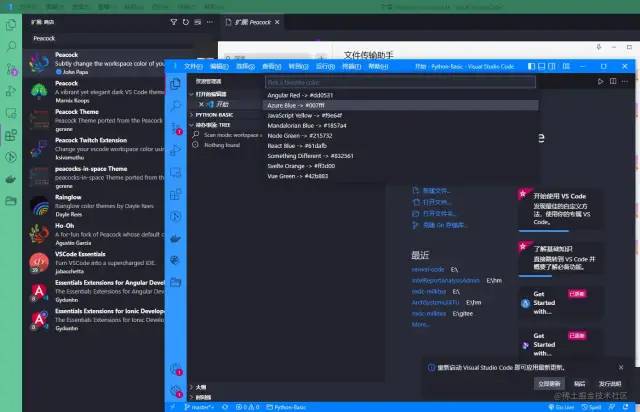Select the 扩展 Peacock tab in back window
Viewport: 640px width, 412px height.
[x=253, y=22]
